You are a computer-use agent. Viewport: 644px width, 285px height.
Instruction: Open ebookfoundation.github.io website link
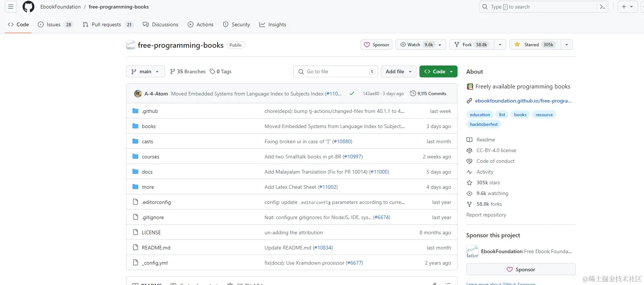523,101
